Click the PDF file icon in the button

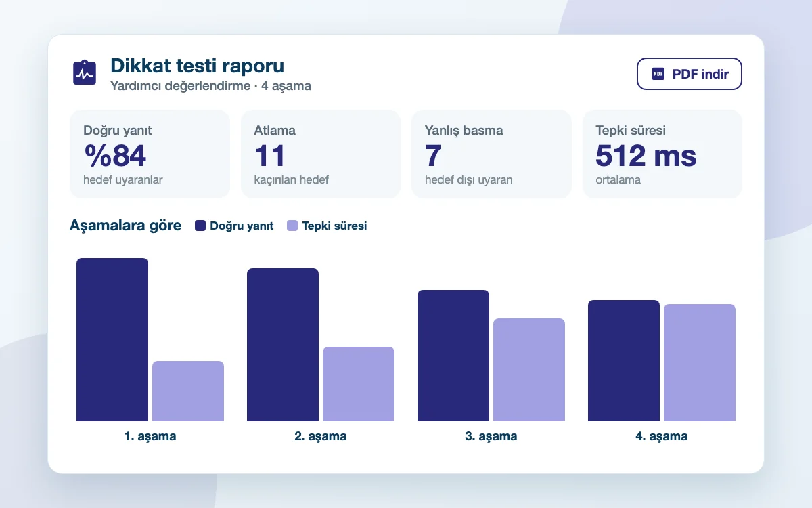658,74
